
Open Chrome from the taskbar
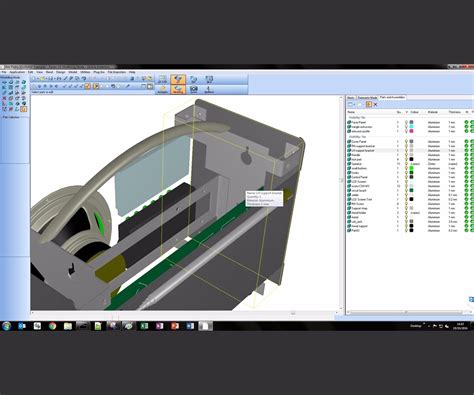tap(52, 326)
